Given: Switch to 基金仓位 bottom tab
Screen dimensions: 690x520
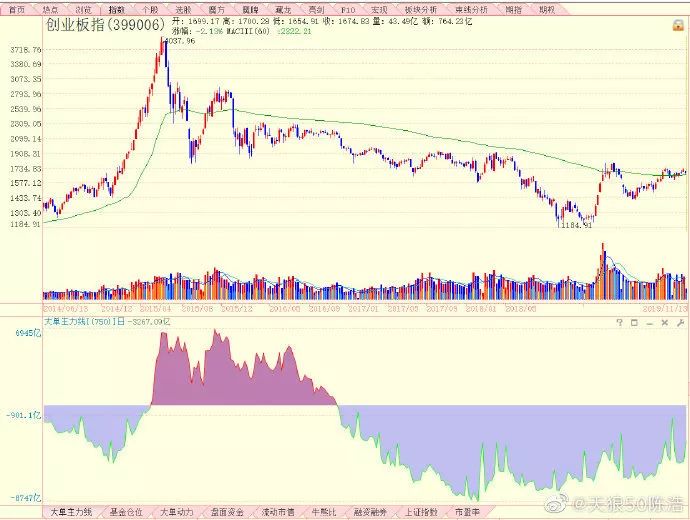Looking at the screenshot, I should coord(126,512).
